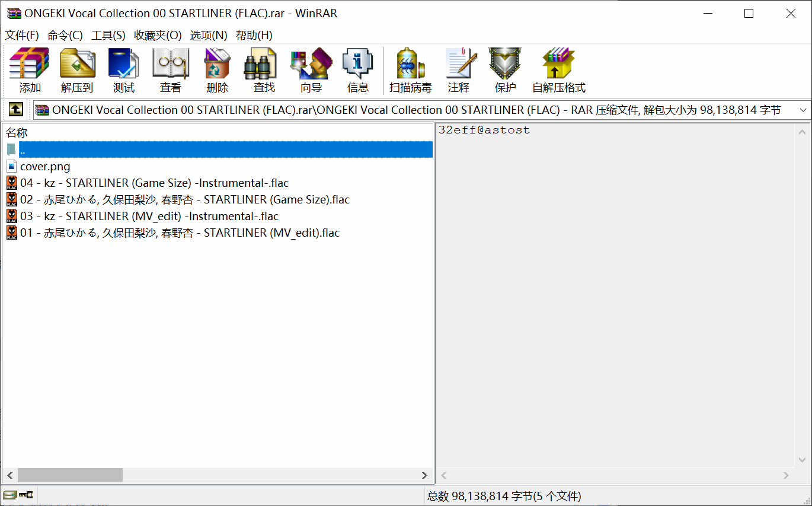Select the cover.png file
The image size is (812, 506).
45,167
